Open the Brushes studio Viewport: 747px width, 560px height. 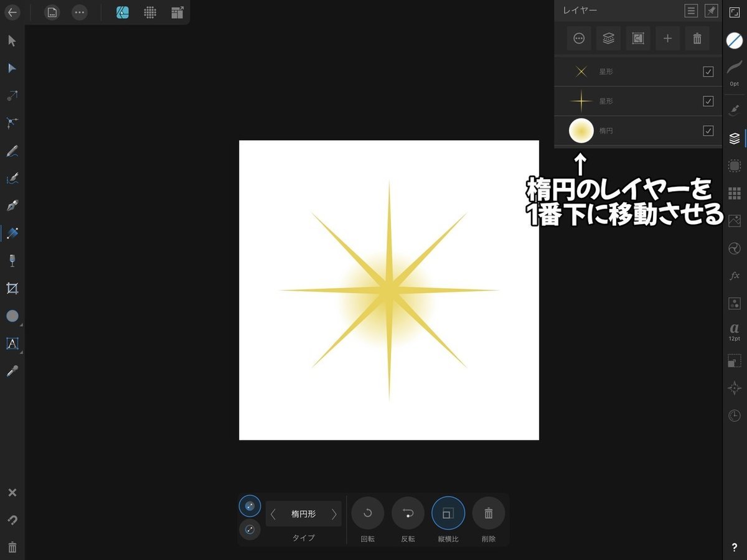(x=735, y=110)
